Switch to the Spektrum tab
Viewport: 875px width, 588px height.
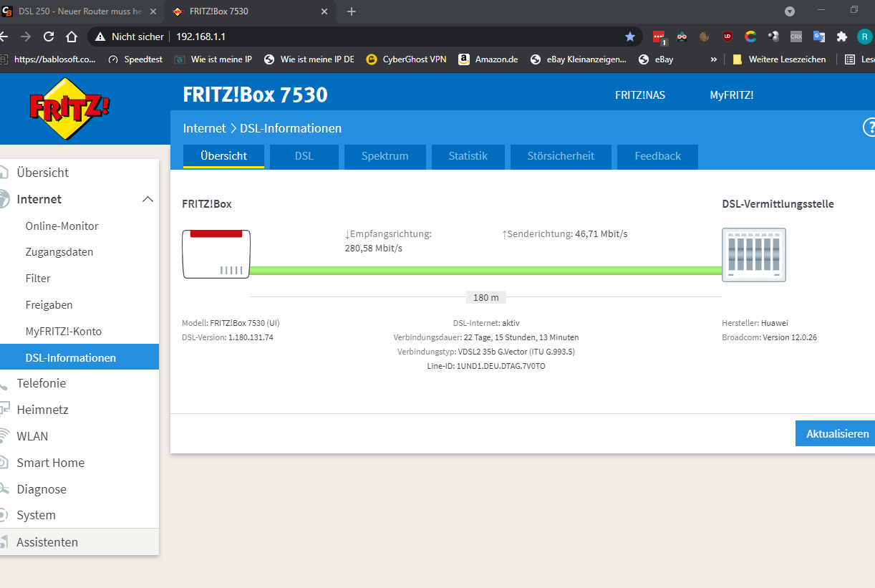[x=385, y=156]
